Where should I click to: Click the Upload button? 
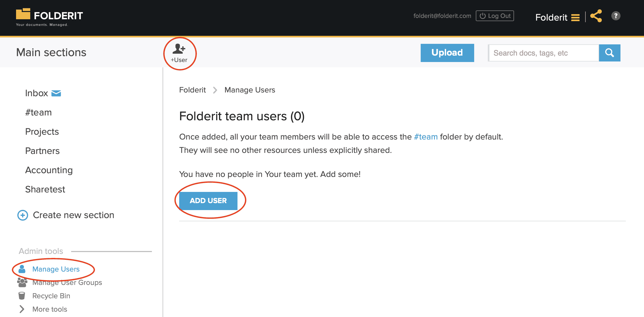point(447,53)
